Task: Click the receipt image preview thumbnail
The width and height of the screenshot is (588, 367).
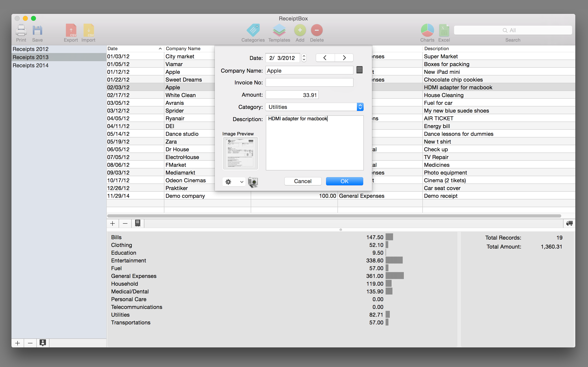Action: 240,153
